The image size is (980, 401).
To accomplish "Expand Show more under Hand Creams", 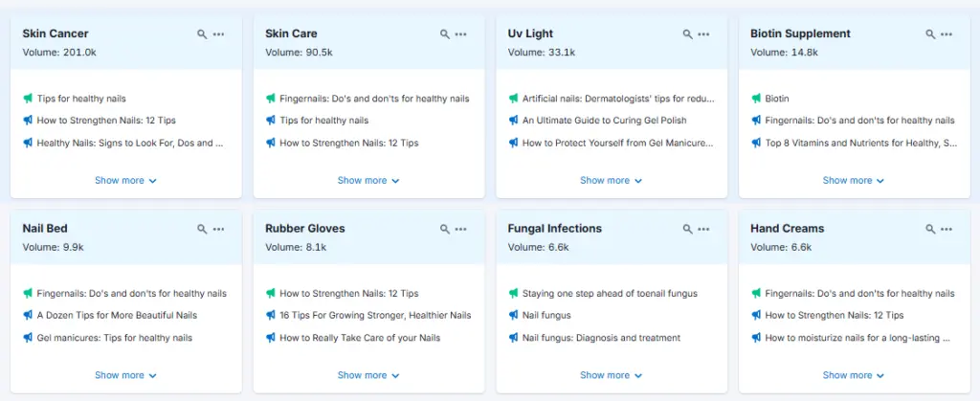I will (x=854, y=375).
